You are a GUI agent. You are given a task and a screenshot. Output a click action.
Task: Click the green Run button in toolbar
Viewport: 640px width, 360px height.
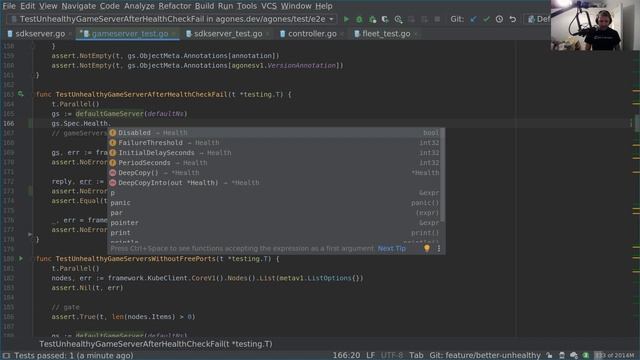click(346, 19)
